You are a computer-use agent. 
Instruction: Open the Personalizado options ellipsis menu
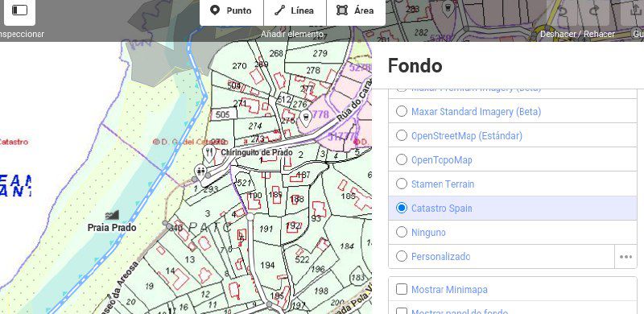pos(625,257)
